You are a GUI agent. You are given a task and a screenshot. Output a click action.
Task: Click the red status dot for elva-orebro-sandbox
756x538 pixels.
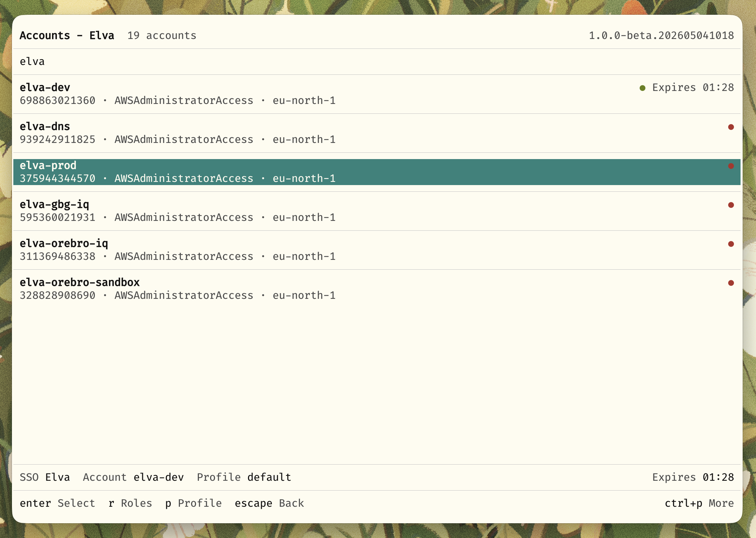point(731,283)
